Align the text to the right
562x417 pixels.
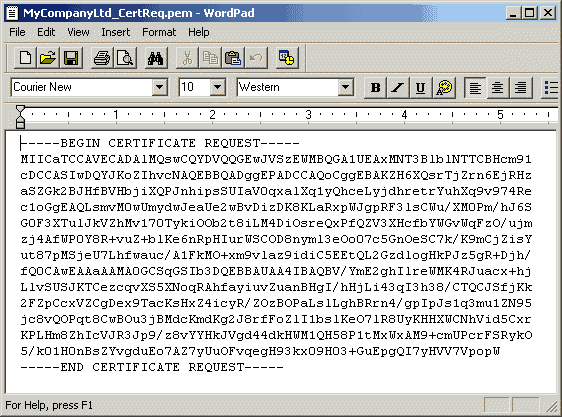520,87
